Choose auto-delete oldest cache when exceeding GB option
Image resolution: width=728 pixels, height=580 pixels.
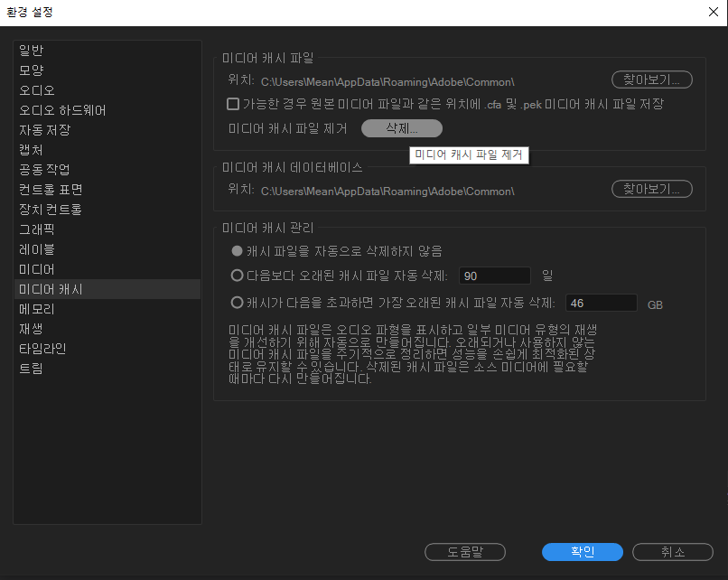tap(238, 303)
